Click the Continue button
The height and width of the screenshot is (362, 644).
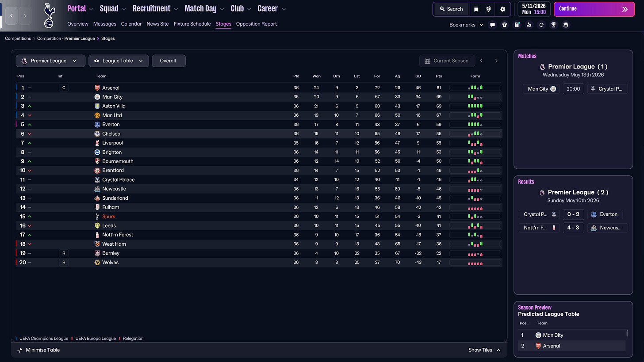594,9
